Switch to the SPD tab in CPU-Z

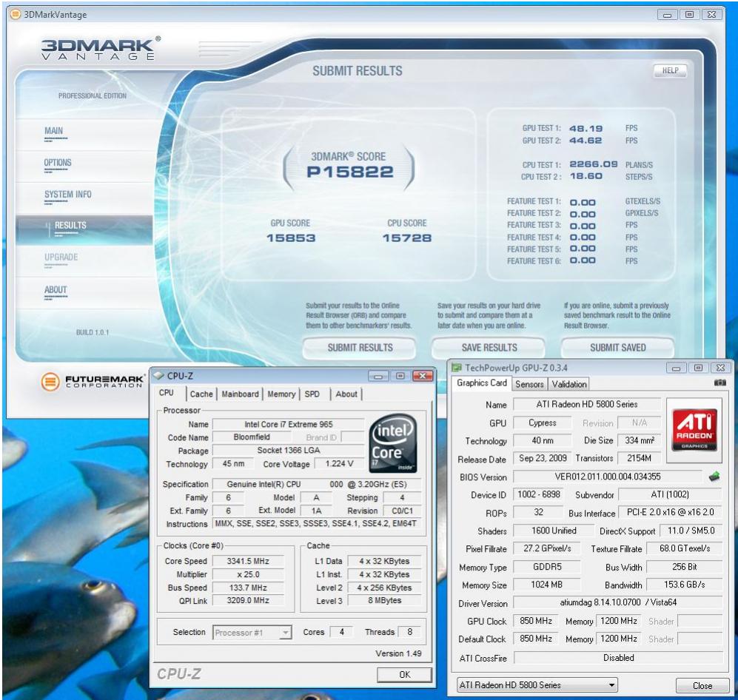(312, 395)
